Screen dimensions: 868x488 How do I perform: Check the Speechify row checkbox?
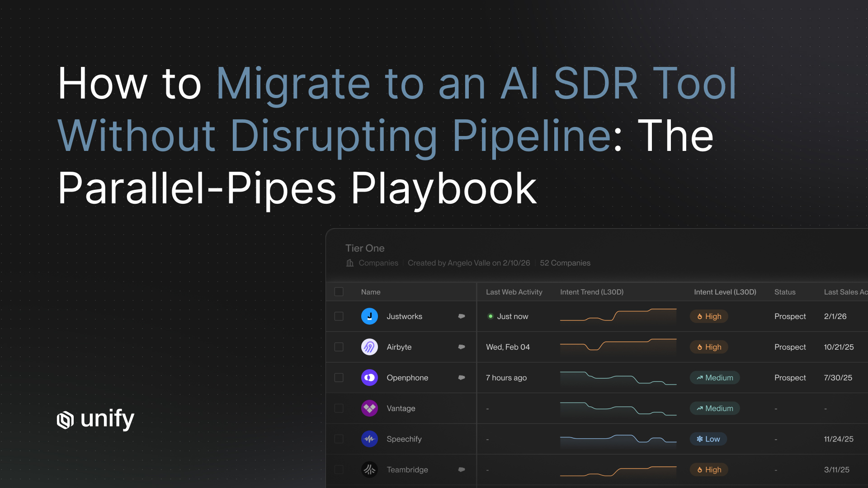pos(339,439)
